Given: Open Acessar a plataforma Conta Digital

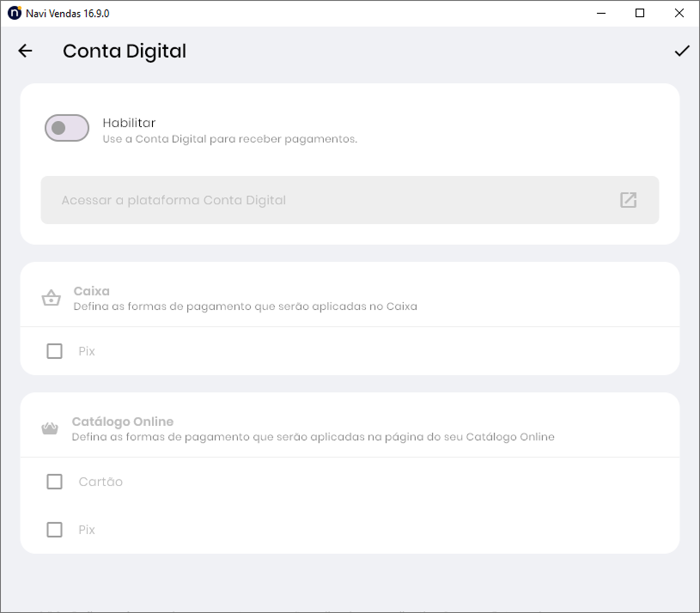Looking at the screenshot, I should pos(350,200).
